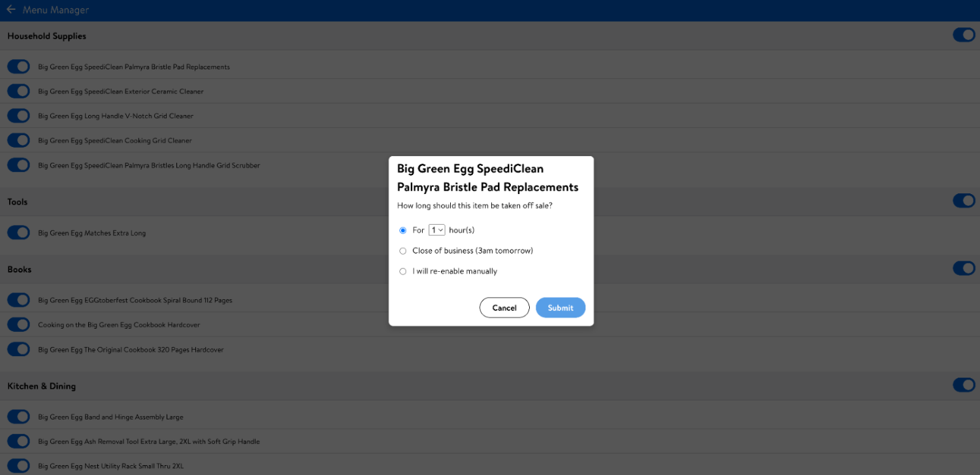
Task: Click the Tools section heading
Action: pyautogui.click(x=18, y=202)
